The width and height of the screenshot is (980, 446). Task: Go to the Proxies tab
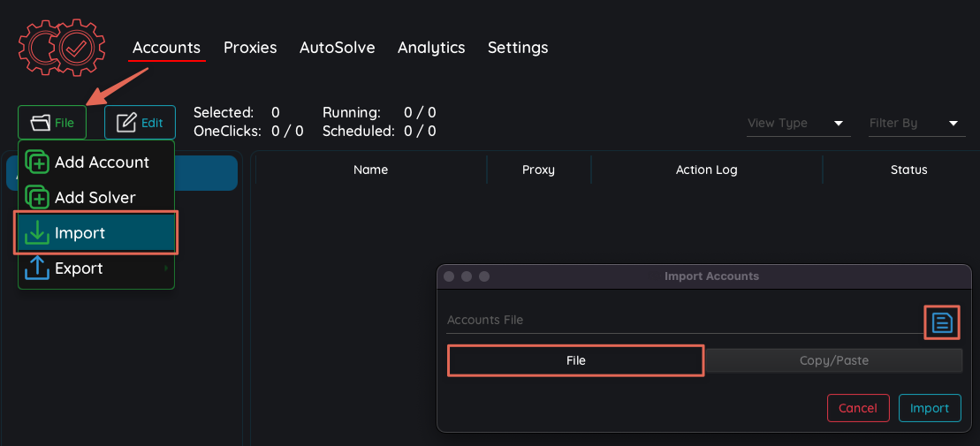click(250, 48)
